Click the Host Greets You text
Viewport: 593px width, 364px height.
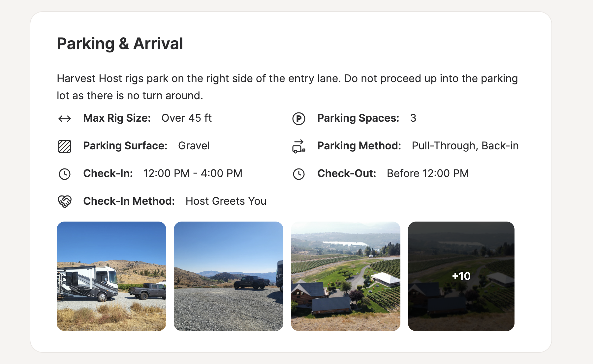(226, 201)
